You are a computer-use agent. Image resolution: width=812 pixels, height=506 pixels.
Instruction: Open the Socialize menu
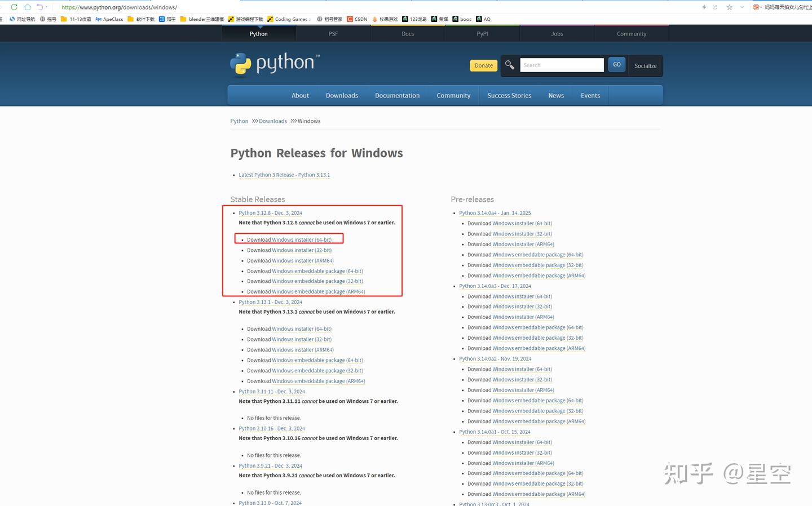(646, 66)
